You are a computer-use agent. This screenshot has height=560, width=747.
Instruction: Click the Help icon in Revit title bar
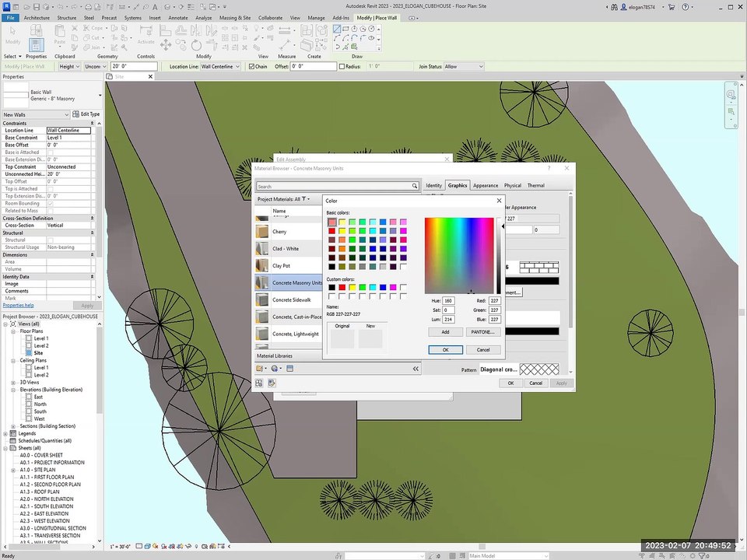click(685, 7)
